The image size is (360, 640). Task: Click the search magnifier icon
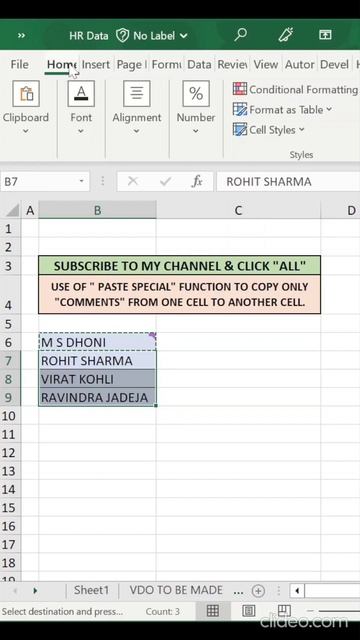(x=240, y=35)
